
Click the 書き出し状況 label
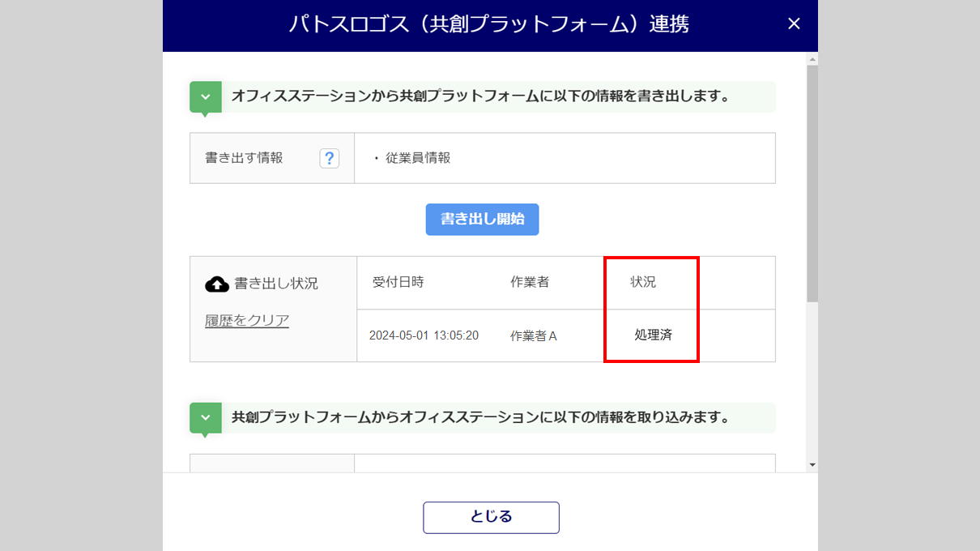coord(276,284)
